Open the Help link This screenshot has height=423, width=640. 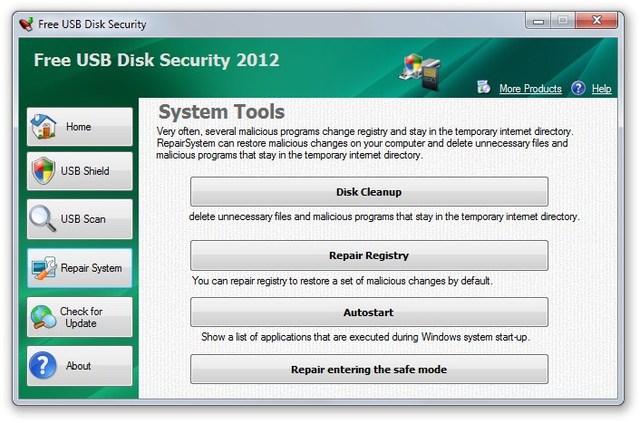point(602,89)
